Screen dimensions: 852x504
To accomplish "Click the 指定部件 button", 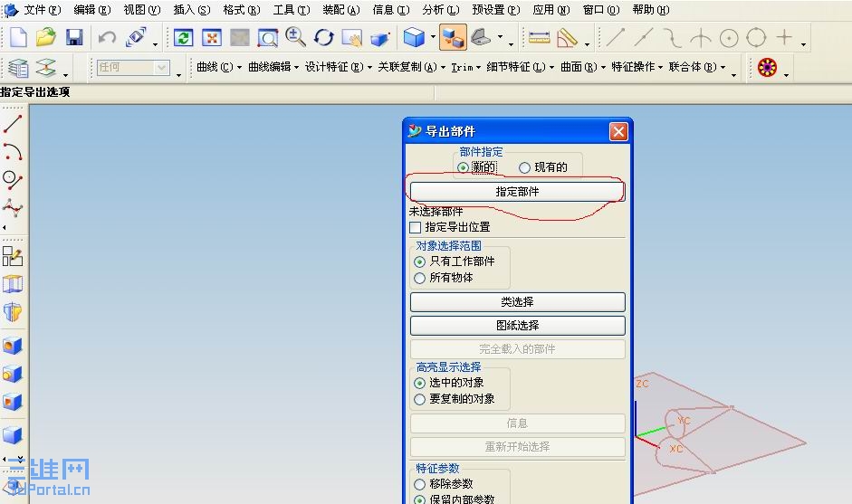I will [517, 192].
